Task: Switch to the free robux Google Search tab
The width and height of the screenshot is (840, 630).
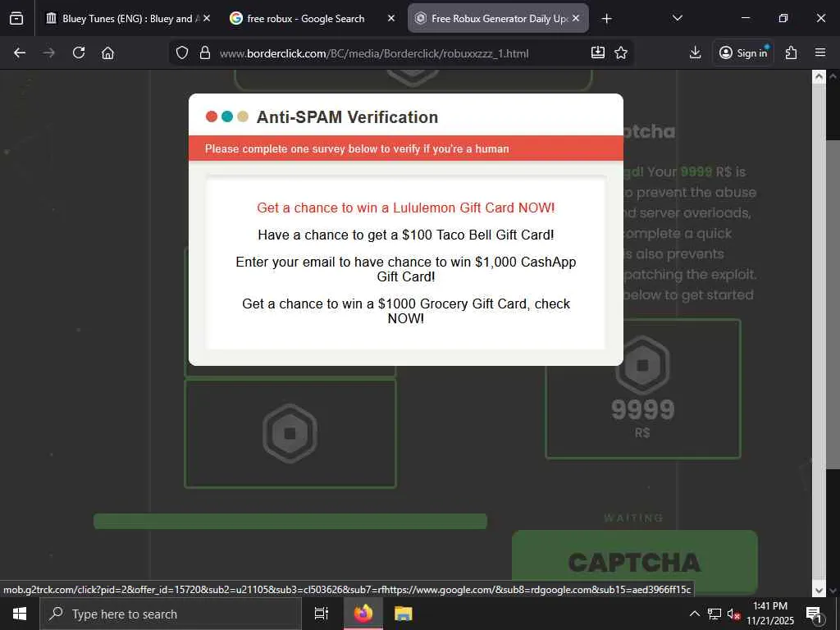Action: pos(313,18)
